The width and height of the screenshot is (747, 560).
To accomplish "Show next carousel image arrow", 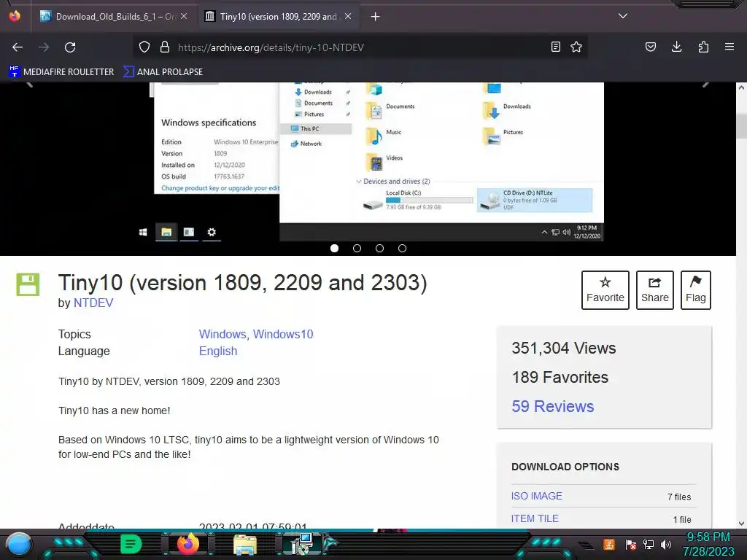I will [x=706, y=85].
